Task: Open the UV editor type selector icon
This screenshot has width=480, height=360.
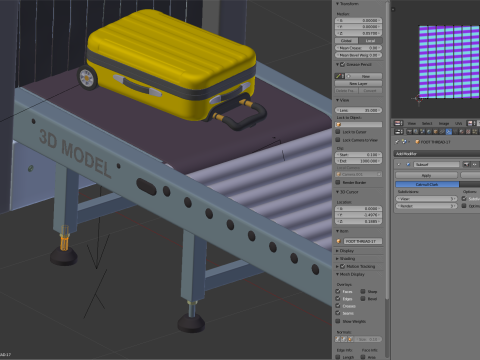Action: click(x=399, y=123)
